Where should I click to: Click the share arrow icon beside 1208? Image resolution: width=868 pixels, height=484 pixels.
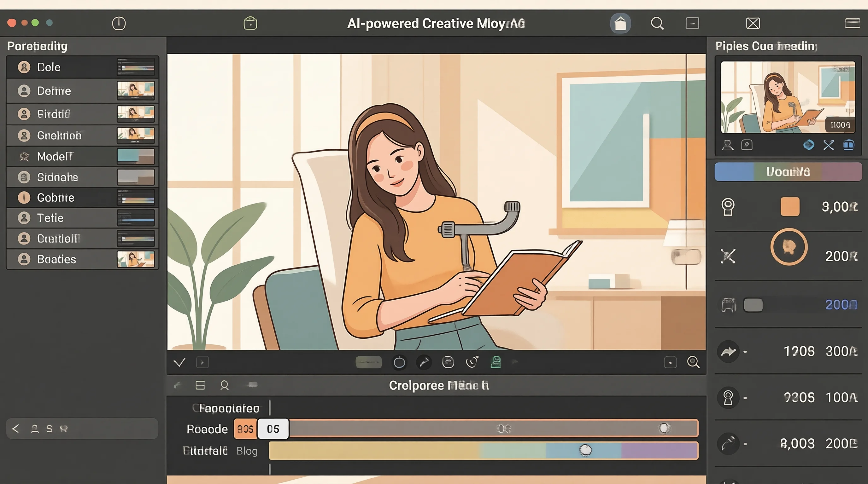point(729,351)
